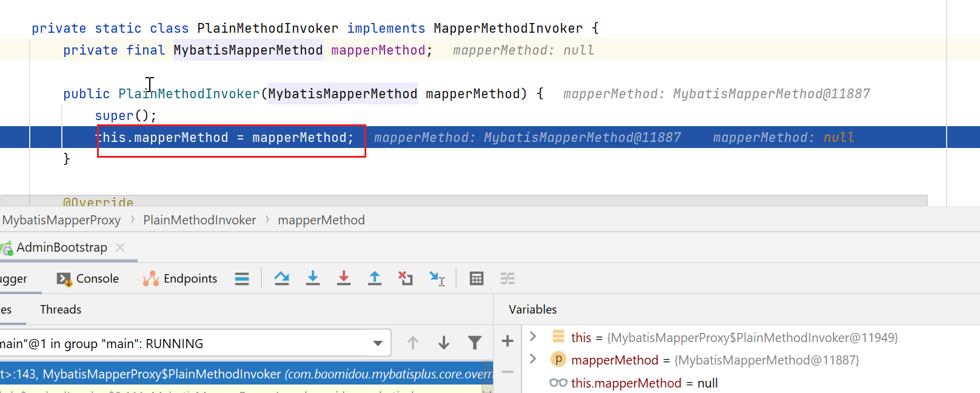
Task: Click the Step Out up-arrow icon
Action: click(375, 278)
